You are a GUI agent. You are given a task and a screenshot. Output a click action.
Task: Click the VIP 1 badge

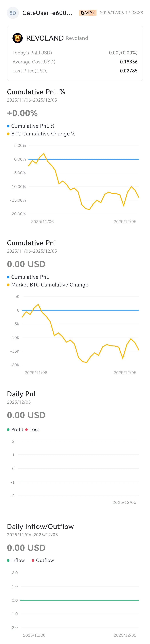87,13
